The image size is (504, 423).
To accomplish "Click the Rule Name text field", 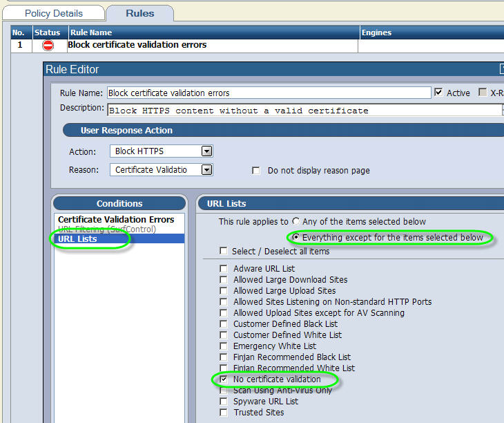I will click(269, 93).
